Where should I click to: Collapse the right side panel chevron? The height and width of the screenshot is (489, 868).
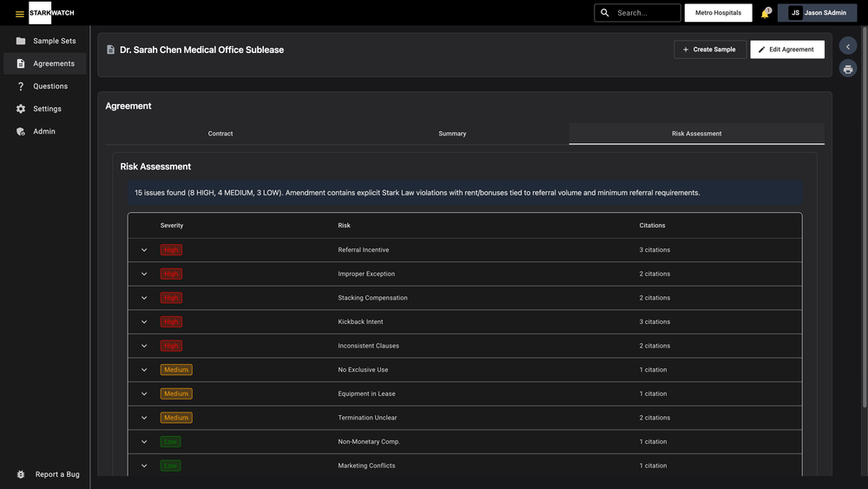[x=848, y=47]
